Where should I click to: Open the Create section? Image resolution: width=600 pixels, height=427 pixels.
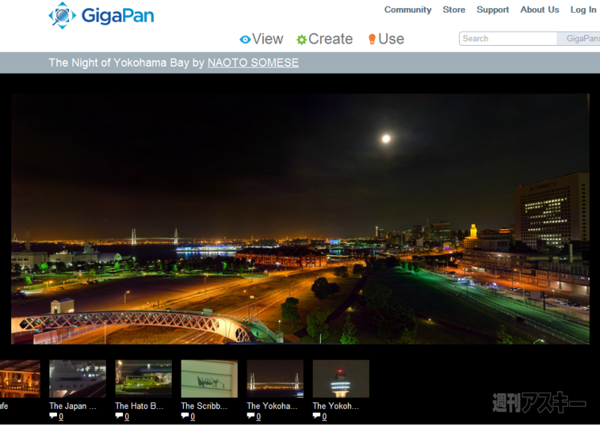[x=330, y=39]
